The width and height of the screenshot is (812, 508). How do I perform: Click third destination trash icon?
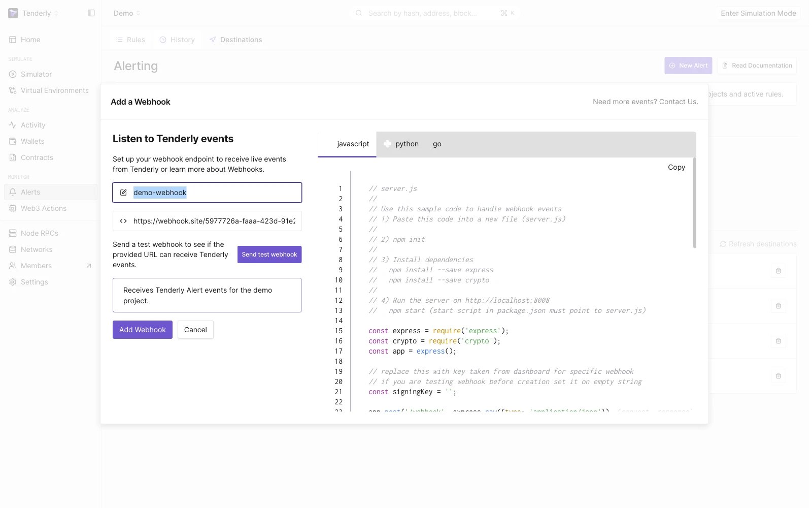pos(778,341)
